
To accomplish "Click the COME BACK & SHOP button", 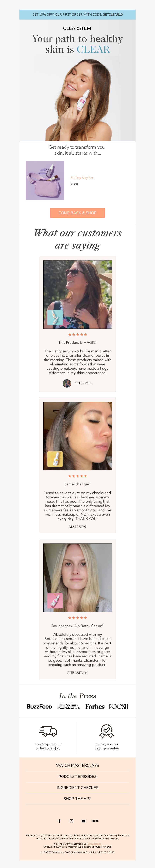I will pyautogui.click(x=77, y=213).
